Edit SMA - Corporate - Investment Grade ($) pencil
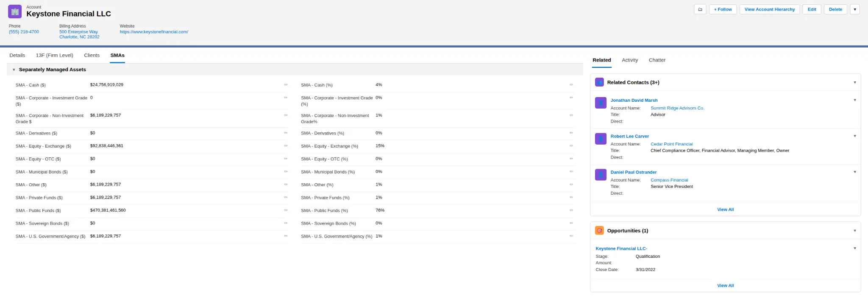Screen dimensions: 868x296 286,98
